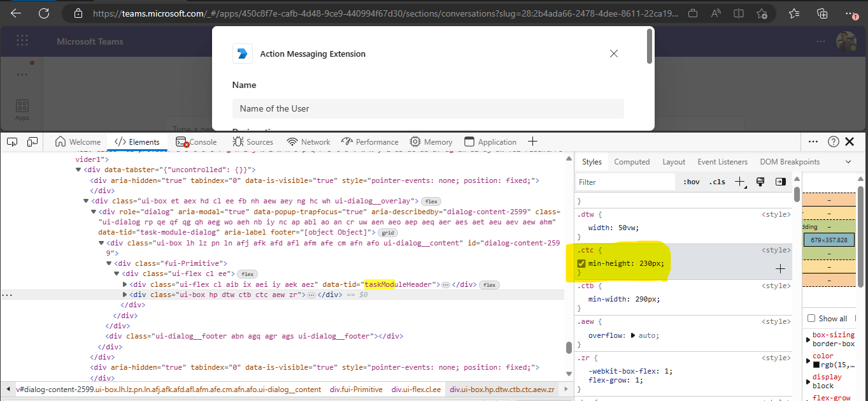Open the Styles pane overflow chevron dropdown
Screen dimensions: 868x401
[x=848, y=161]
